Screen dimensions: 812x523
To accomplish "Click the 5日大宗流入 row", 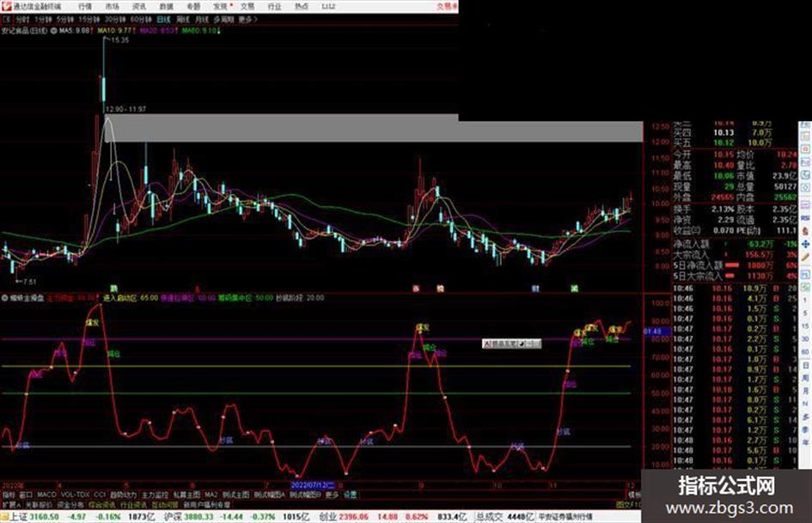I will click(736, 276).
